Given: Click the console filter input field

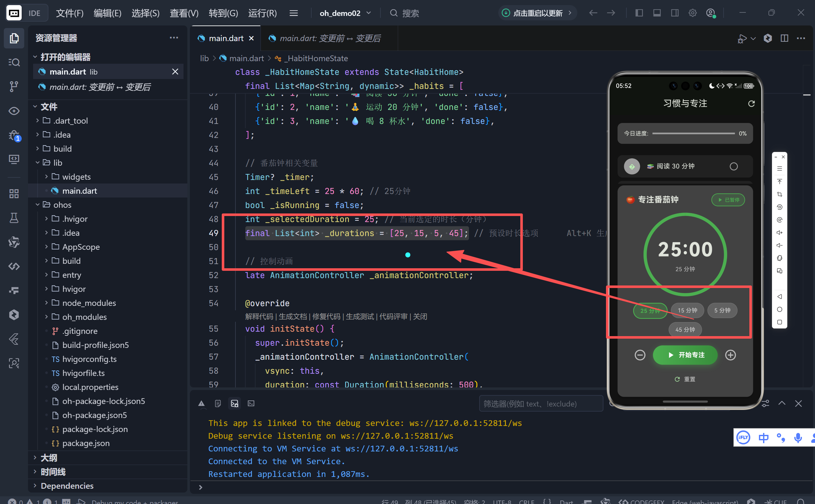Looking at the screenshot, I should (541, 404).
